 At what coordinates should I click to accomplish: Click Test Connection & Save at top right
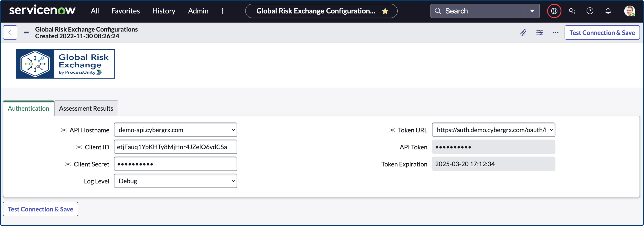pos(602,33)
